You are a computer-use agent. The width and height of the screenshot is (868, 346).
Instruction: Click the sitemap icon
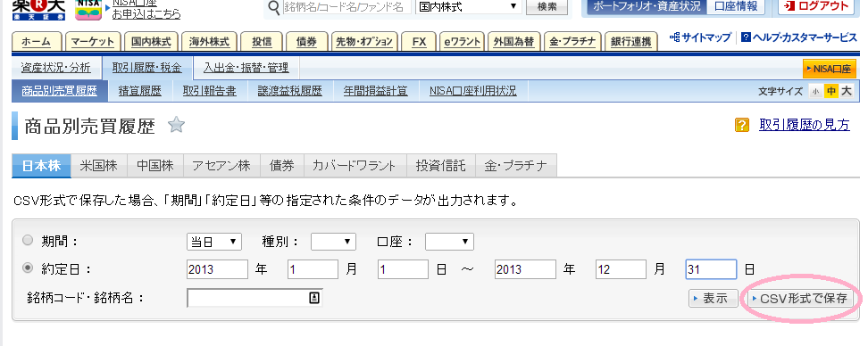point(674,37)
